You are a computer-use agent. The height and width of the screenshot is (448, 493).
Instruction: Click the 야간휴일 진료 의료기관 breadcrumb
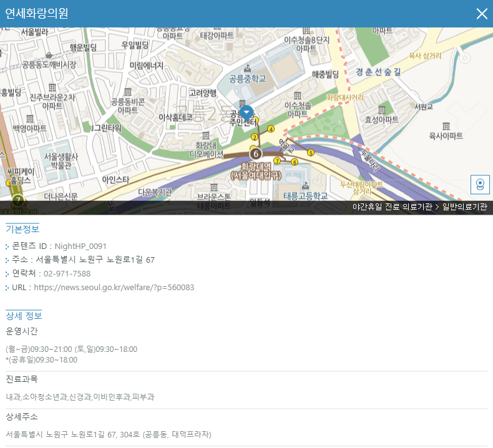pyautogui.click(x=392, y=207)
